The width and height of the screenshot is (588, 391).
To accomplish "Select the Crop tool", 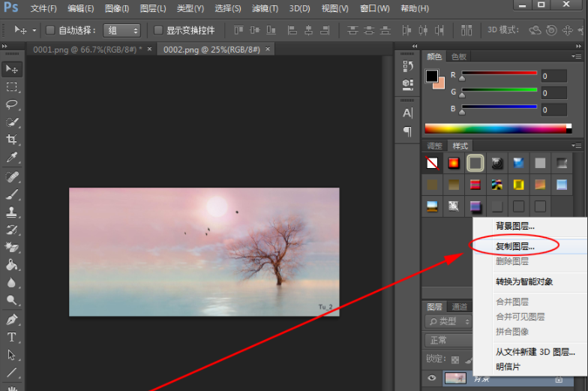I will tap(12, 140).
